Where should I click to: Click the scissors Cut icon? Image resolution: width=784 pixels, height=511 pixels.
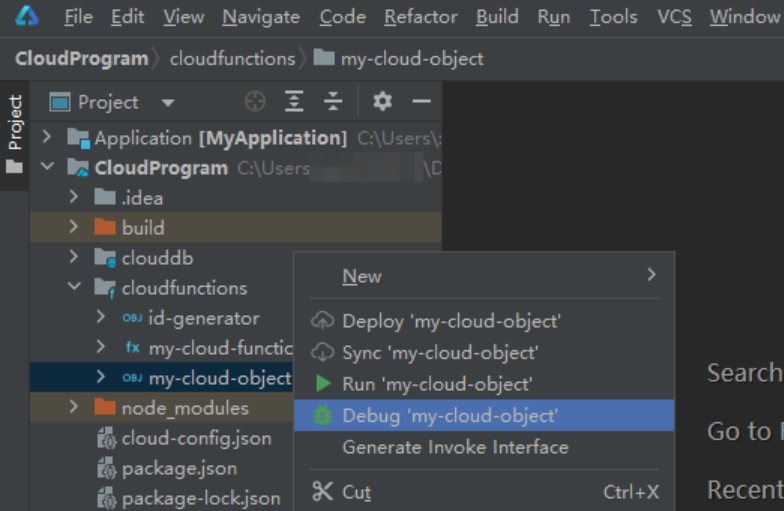pos(322,491)
